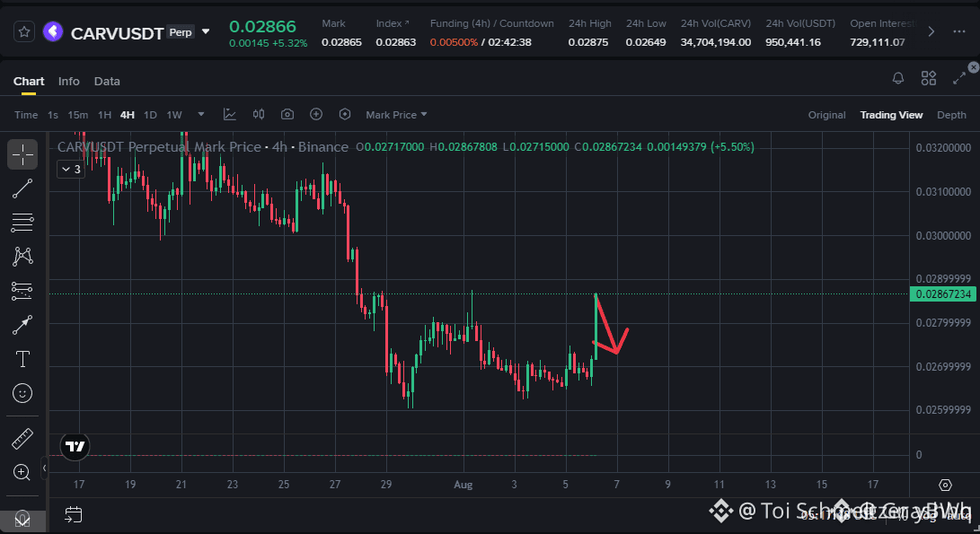980x534 pixels.
Task: Open chart settings hexagon icon
Action: 345,114
